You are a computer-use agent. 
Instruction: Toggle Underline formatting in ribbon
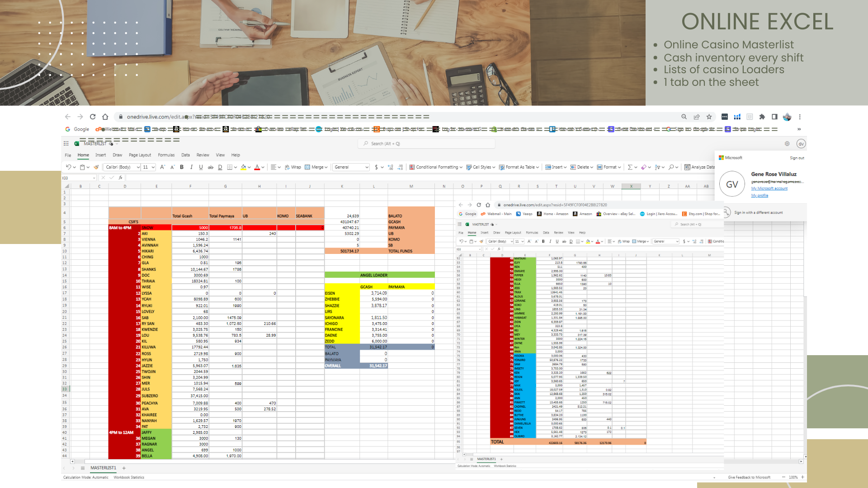pyautogui.click(x=201, y=167)
